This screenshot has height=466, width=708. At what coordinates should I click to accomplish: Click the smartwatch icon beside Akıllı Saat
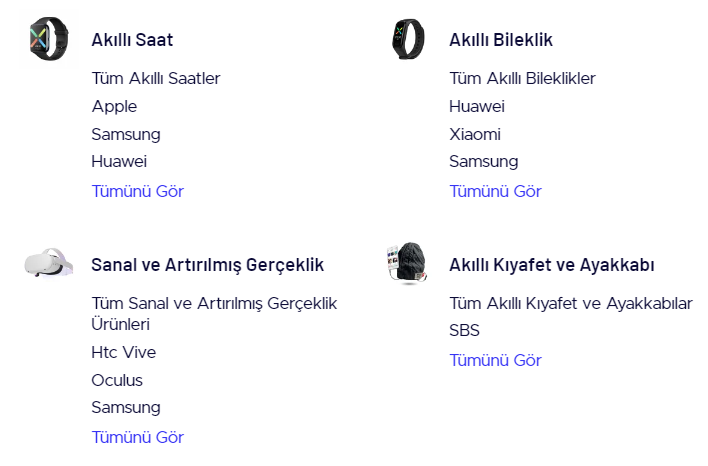coord(48,39)
